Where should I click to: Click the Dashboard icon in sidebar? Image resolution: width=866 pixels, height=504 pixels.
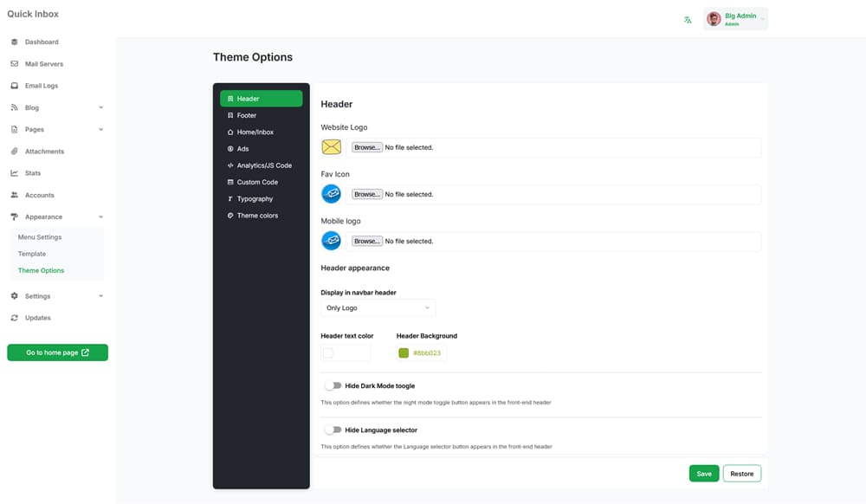pyautogui.click(x=15, y=42)
